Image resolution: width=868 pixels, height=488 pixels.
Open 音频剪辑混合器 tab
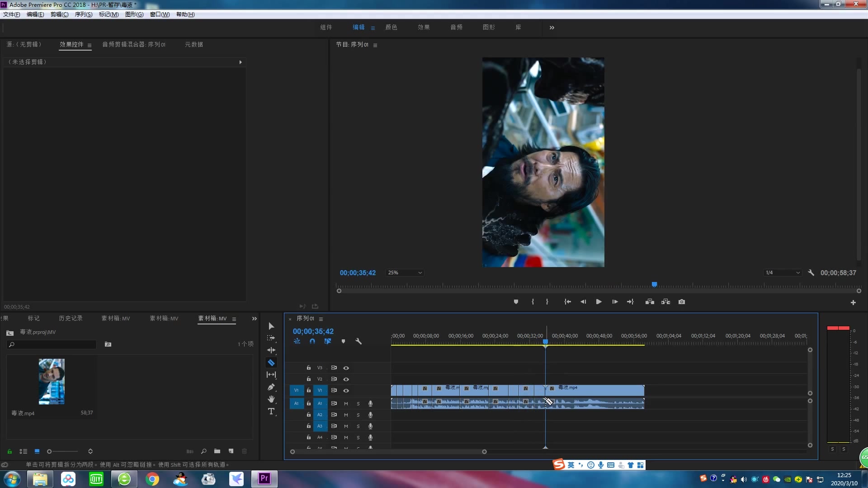[x=134, y=44]
